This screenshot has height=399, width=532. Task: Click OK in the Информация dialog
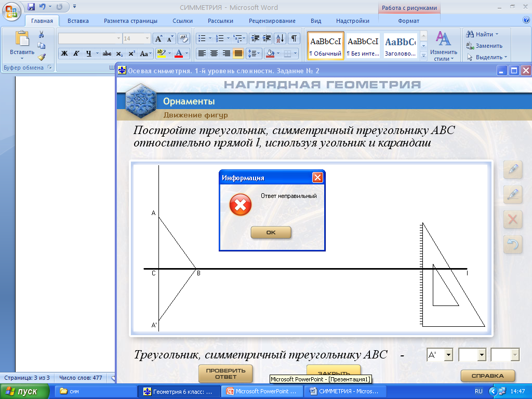click(x=271, y=232)
